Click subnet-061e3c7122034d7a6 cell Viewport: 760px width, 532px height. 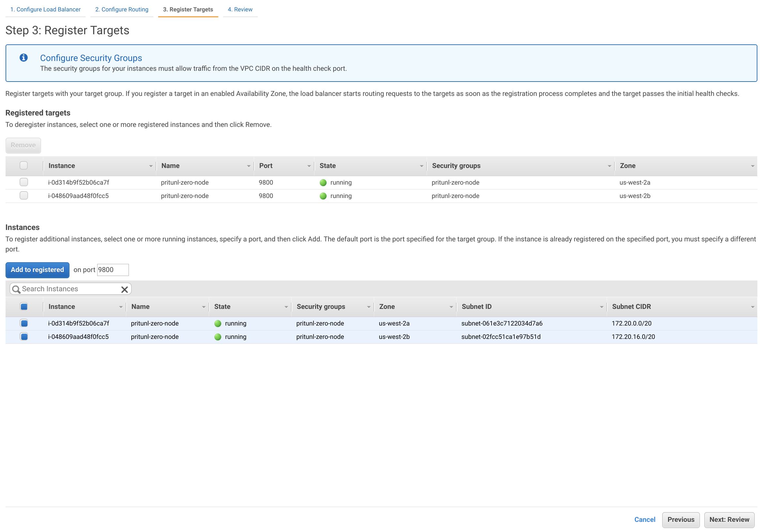coord(502,324)
